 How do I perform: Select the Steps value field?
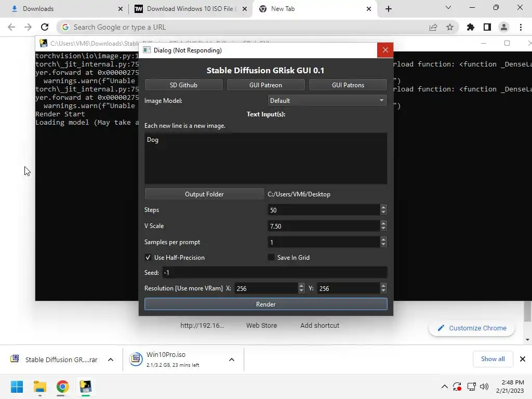(x=323, y=210)
